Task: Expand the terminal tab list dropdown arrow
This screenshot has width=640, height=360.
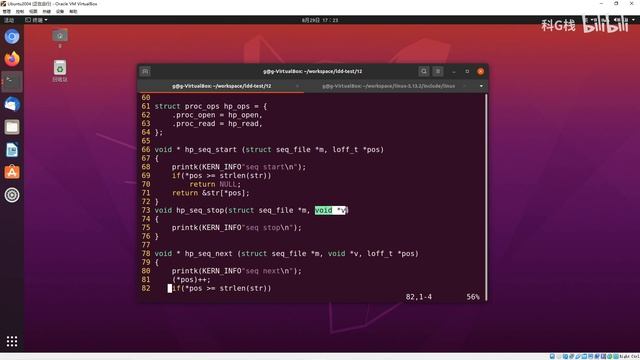Action: [481, 86]
